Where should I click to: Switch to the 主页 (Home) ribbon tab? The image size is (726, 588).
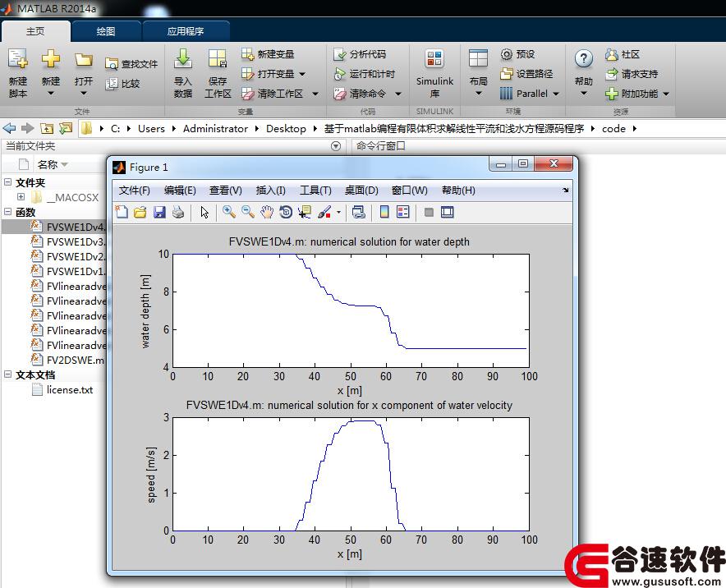coord(35,31)
